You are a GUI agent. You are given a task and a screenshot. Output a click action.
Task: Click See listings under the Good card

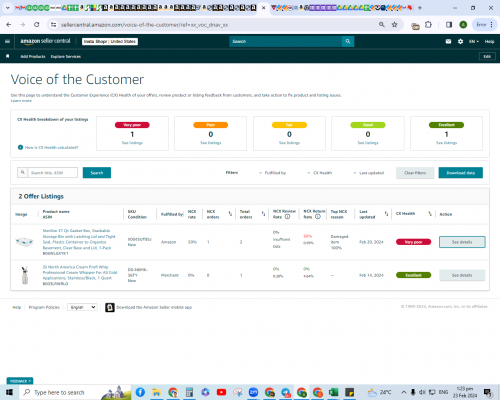pyautogui.click(x=368, y=143)
